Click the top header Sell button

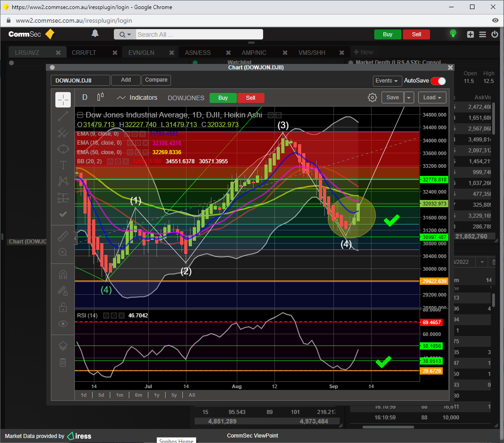[416, 34]
